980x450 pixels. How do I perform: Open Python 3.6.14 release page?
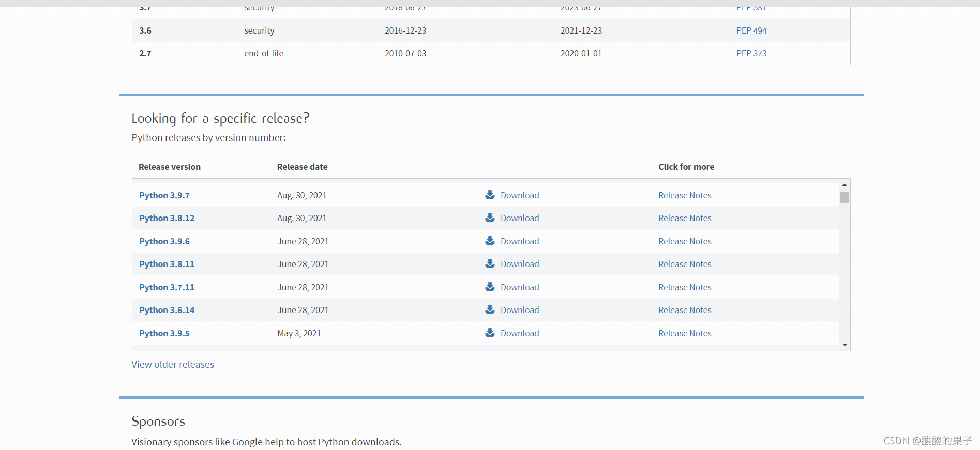pyautogui.click(x=167, y=310)
